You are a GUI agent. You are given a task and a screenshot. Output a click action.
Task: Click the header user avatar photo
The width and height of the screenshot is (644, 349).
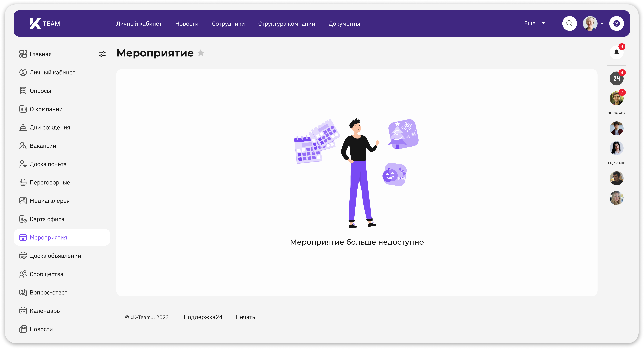click(590, 23)
